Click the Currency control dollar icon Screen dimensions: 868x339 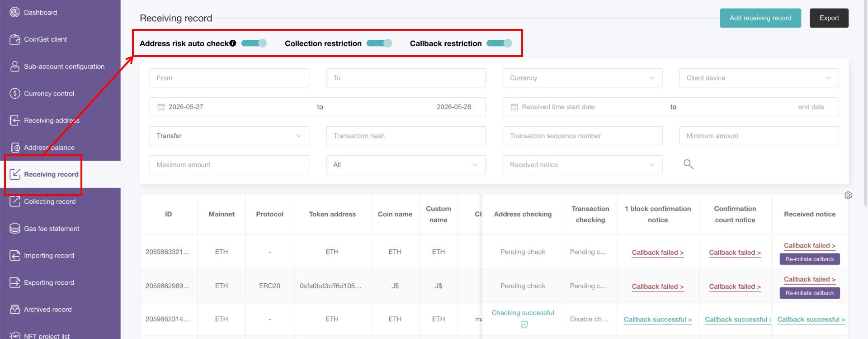point(15,93)
